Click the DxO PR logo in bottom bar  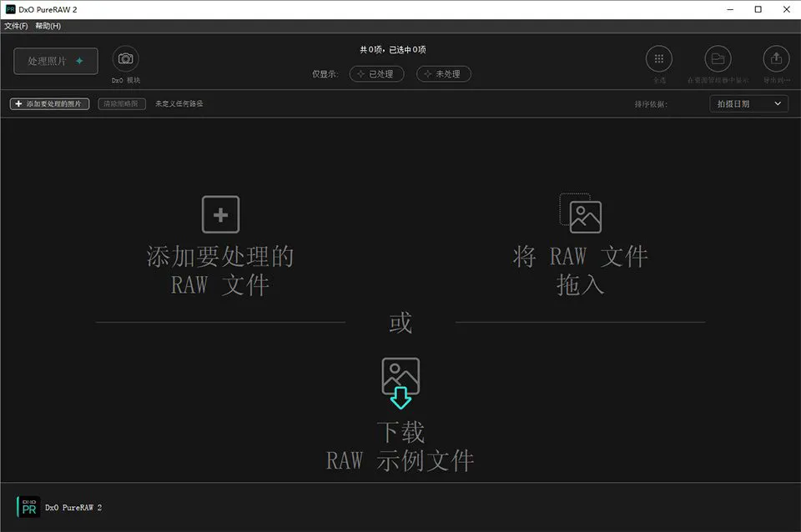[x=28, y=507]
